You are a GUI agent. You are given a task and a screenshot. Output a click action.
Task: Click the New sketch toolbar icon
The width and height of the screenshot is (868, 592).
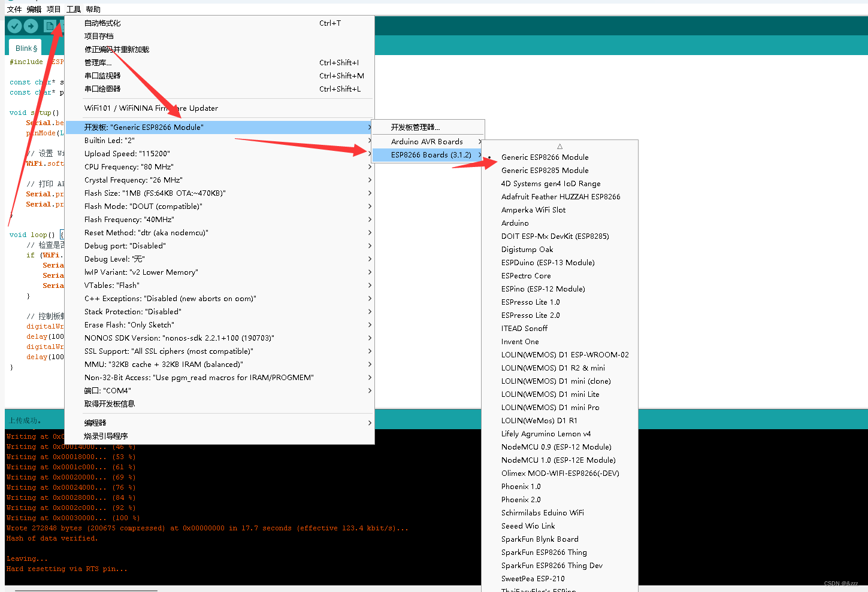click(50, 26)
